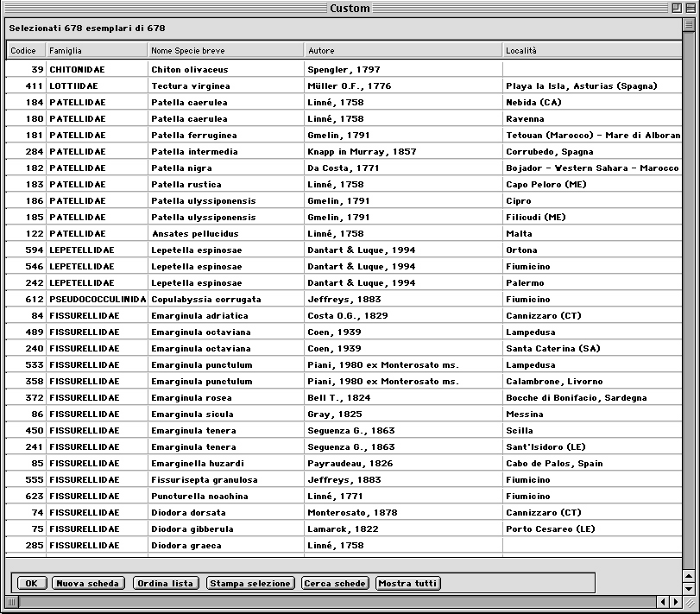Viewport: 700px width, 614px height.
Task: Sort the list with Ordina lista
Action: [166, 584]
